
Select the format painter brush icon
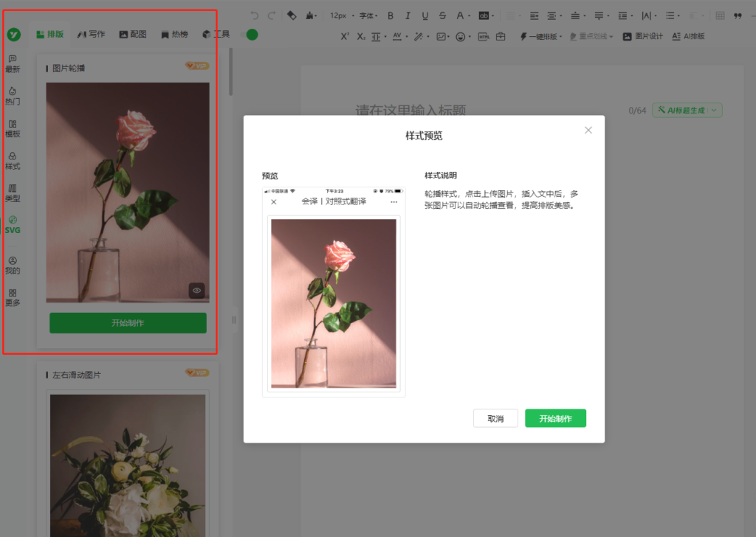(310, 16)
